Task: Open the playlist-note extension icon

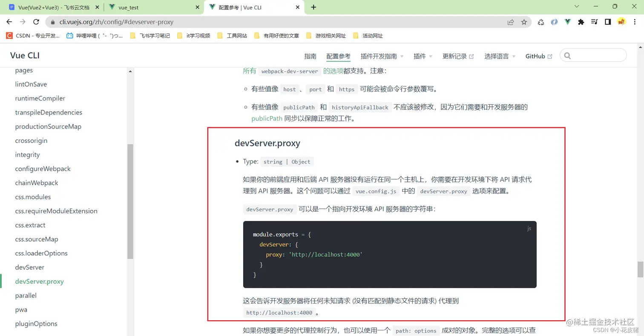Action: pos(595,22)
